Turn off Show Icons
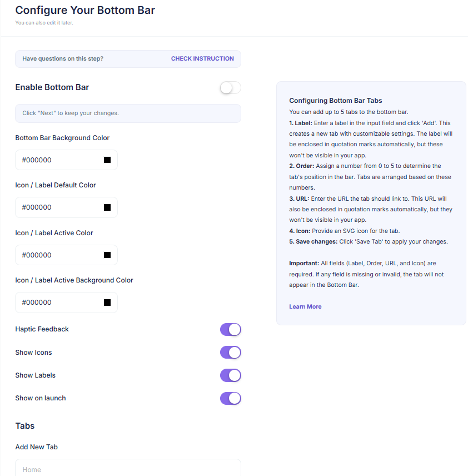Viewport: 468px width, 476px height. [x=230, y=352]
